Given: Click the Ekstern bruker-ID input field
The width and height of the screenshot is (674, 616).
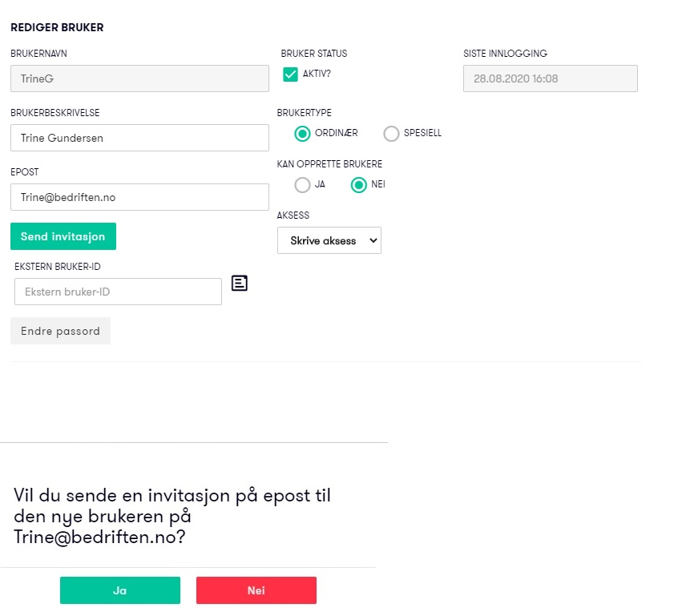Looking at the screenshot, I should [x=118, y=292].
